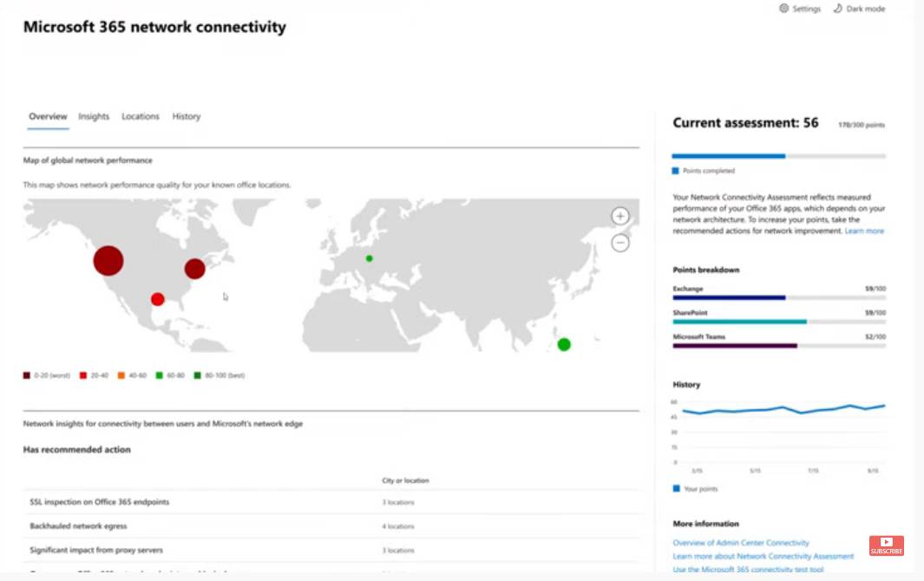Zoom out on the map

coord(620,243)
